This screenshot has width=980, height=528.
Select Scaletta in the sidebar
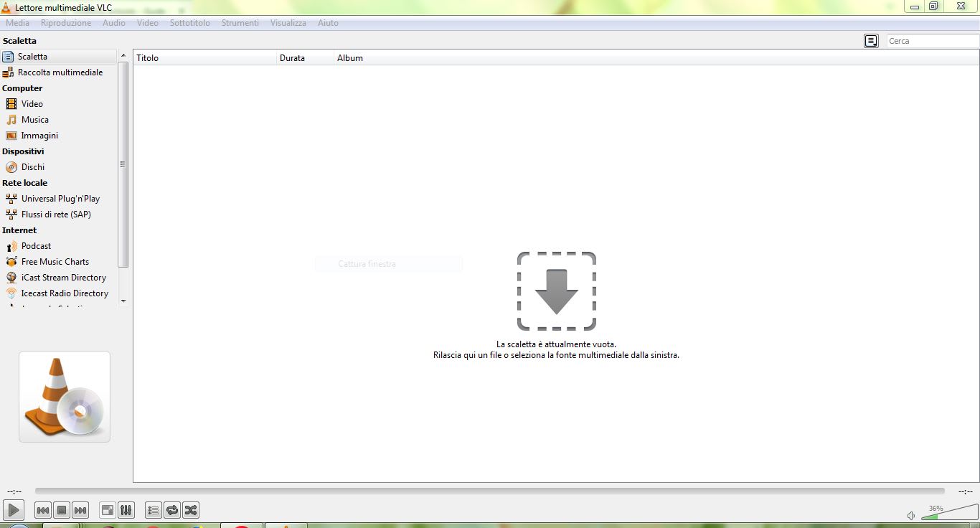pos(58,57)
